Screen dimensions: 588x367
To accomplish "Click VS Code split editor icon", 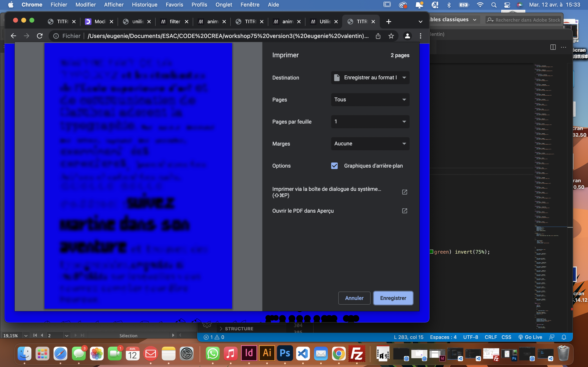I will [553, 47].
